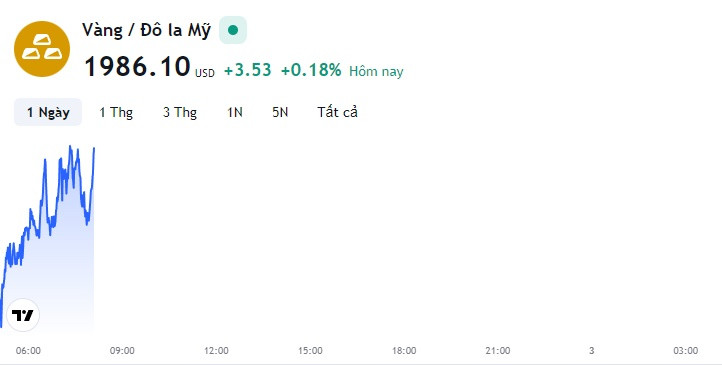The width and height of the screenshot is (722, 365).
Task: Click the +0.18% percentage change
Action: coord(311,70)
